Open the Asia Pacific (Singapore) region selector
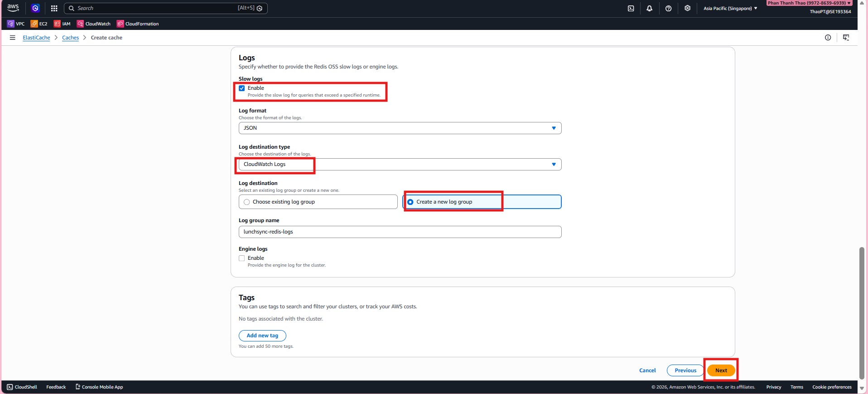Screen dimensions: 868x394 730,8
